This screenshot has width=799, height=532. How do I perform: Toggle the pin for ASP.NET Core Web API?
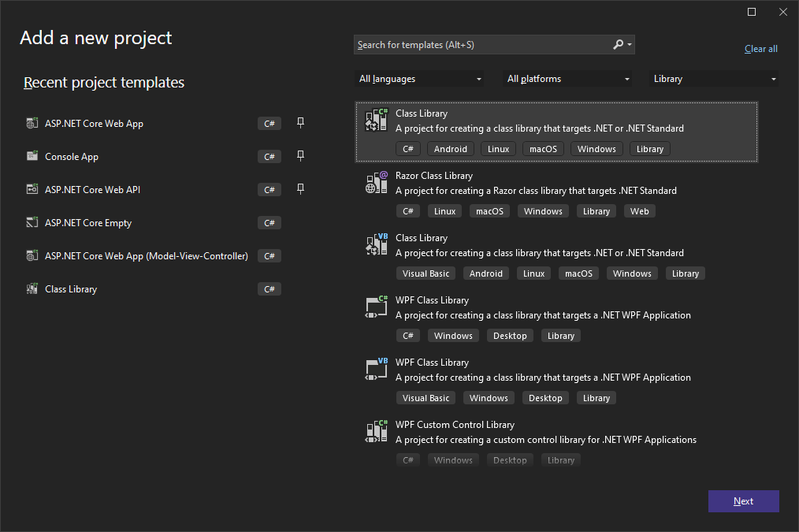[x=301, y=189]
